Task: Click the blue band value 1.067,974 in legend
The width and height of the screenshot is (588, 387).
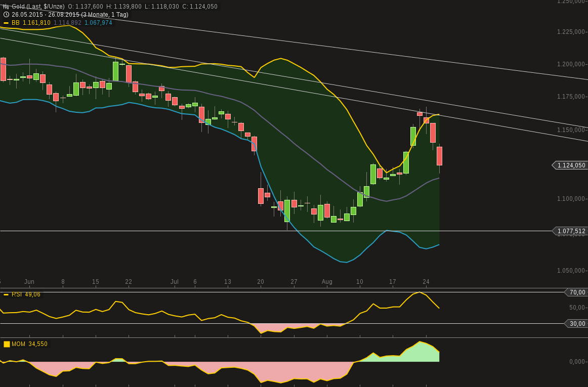Action: point(98,23)
